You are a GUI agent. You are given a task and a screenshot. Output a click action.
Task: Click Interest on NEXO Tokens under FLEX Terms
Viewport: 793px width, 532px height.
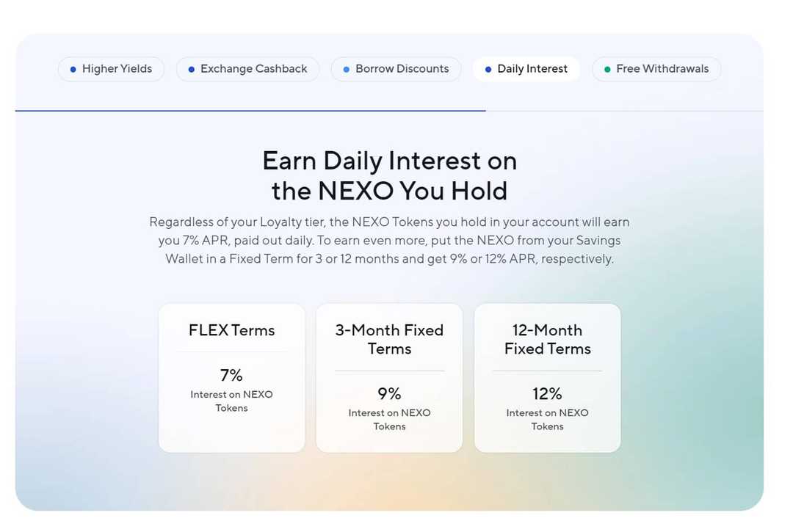pyautogui.click(x=231, y=401)
